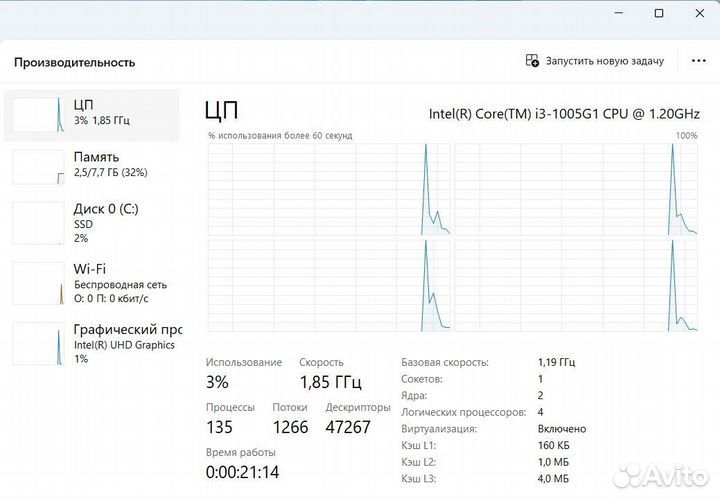Maximize the Task Manager window

tap(659, 13)
